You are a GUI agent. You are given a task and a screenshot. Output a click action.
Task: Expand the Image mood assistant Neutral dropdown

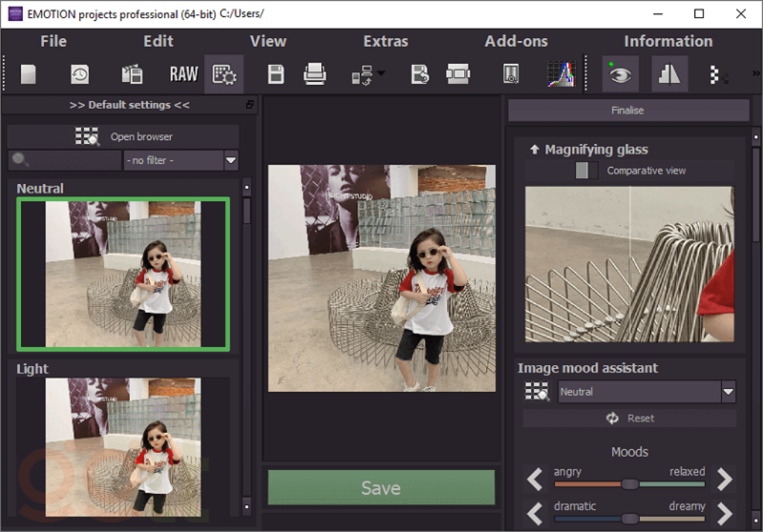point(728,391)
